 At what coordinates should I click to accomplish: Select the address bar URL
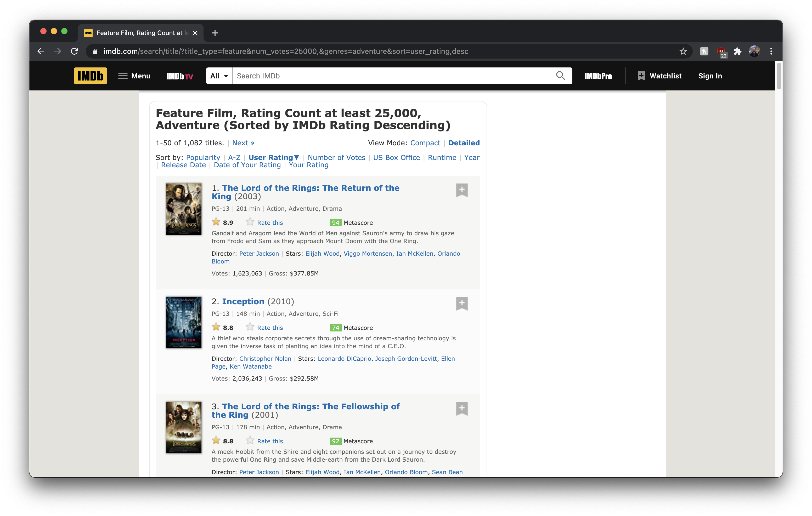[x=286, y=51]
